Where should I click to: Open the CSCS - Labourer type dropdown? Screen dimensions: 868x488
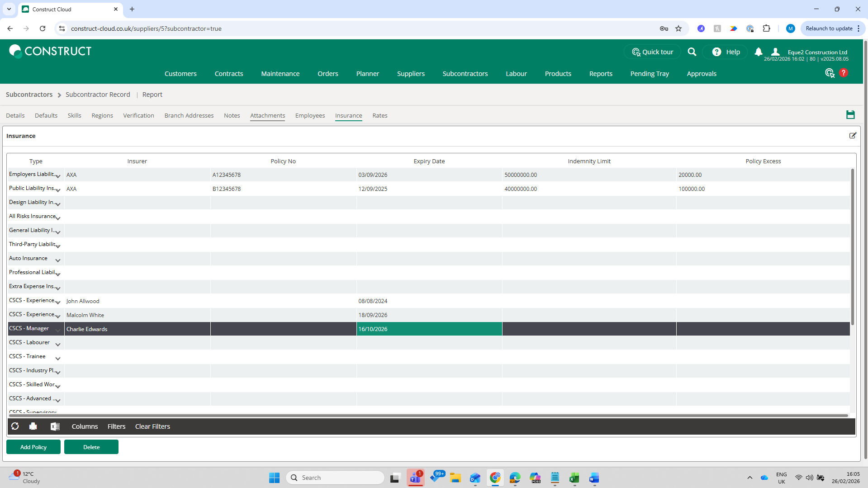click(x=58, y=344)
